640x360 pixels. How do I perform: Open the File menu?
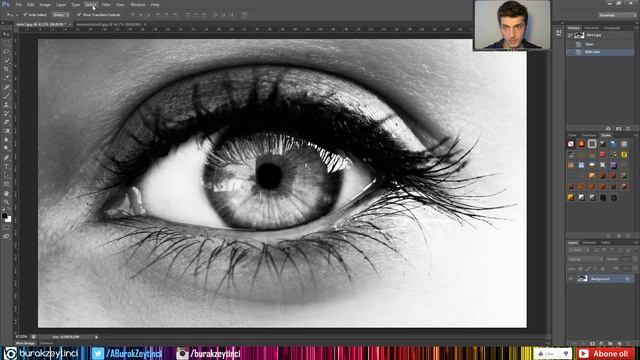click(18, 4)
